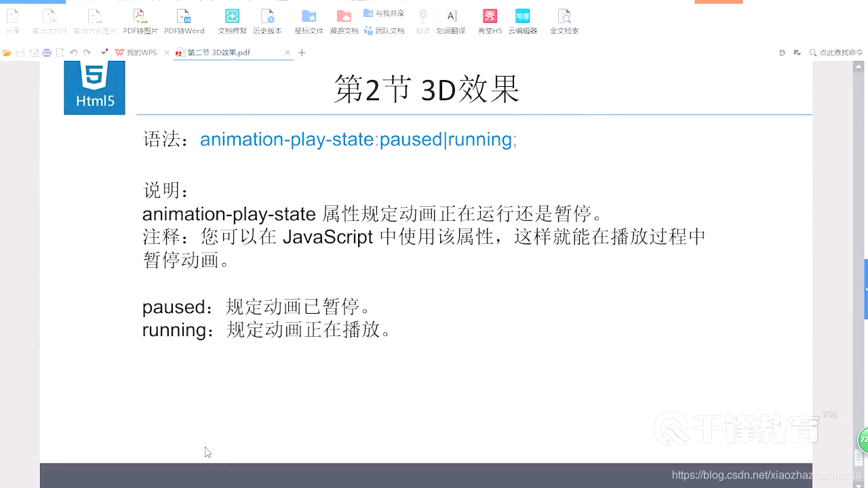The width and height of the screenshot is (868, 488).
Task: Click the open folder icon in quick toolbar
Action: [x=7, y=53]
